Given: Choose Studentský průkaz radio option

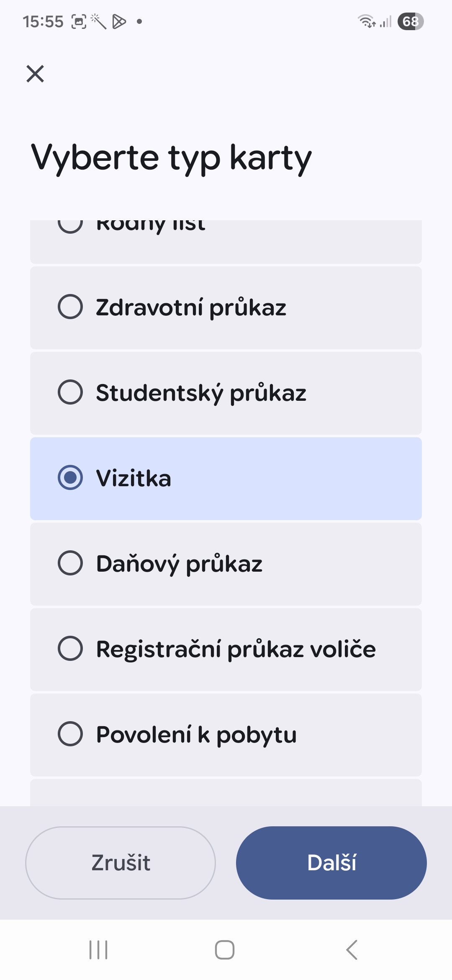Looking at the screenshot, I should pos(70,392).
